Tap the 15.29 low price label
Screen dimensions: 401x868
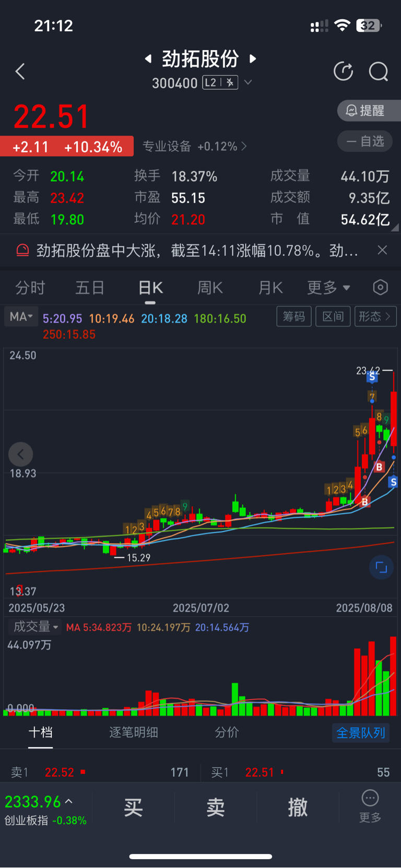click(x=138, y=558)
